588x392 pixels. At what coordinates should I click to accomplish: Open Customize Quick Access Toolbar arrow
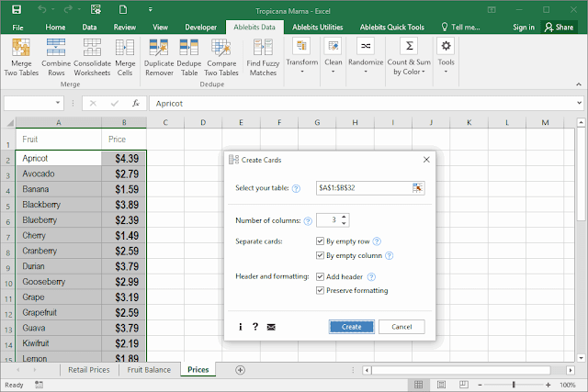click(151, 10)
